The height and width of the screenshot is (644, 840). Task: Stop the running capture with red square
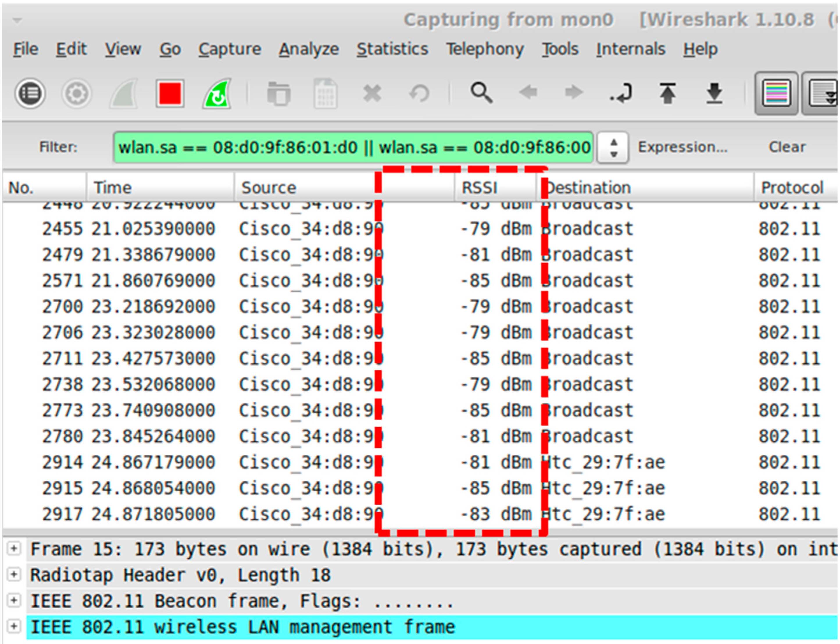click(170, 93)
